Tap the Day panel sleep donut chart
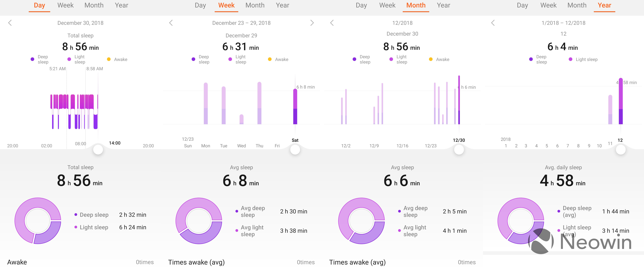Viewport: 644px width, 267px height. [x=38, y=221]
